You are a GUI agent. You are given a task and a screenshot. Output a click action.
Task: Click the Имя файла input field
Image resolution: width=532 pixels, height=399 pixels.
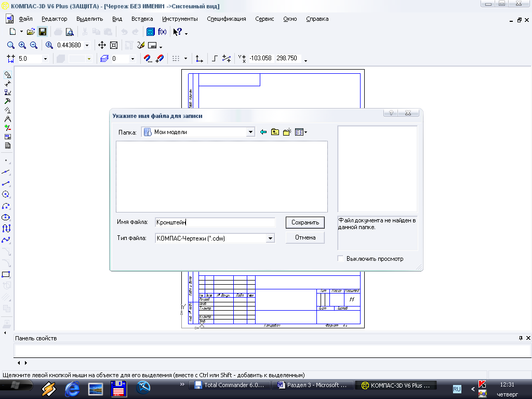coord(215,222)
